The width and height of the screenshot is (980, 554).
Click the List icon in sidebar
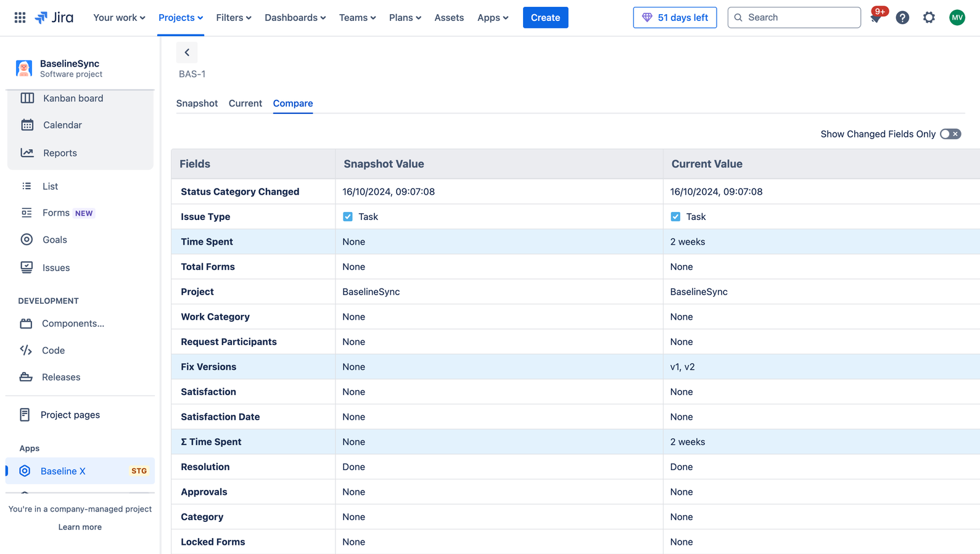coord(27,186)
